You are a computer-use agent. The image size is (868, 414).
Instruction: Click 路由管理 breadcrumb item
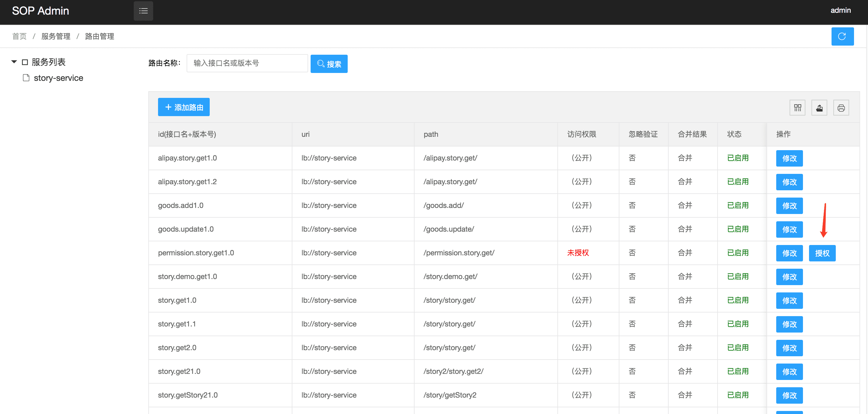coord(99,36)
